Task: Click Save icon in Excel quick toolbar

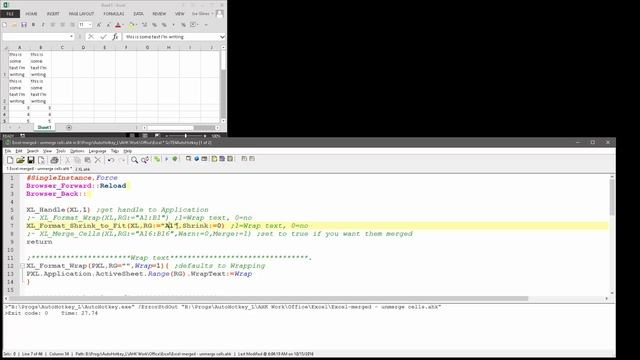Action: click(x=24, y=25)
